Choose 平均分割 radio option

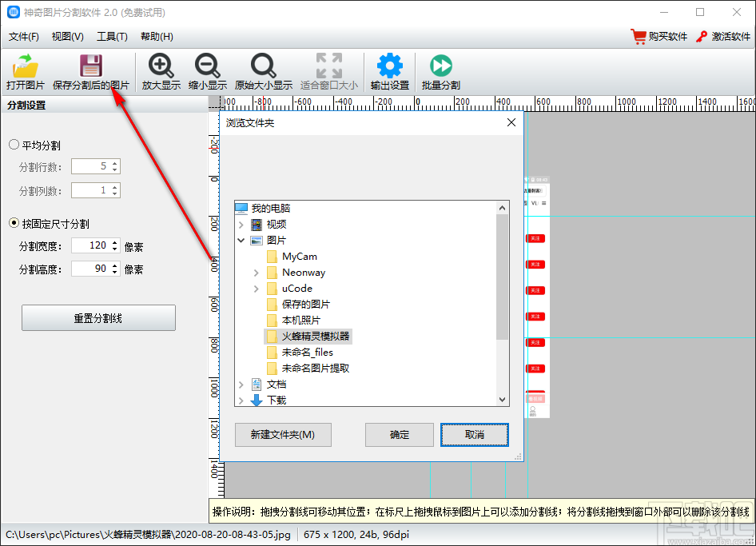coord(14,144)
